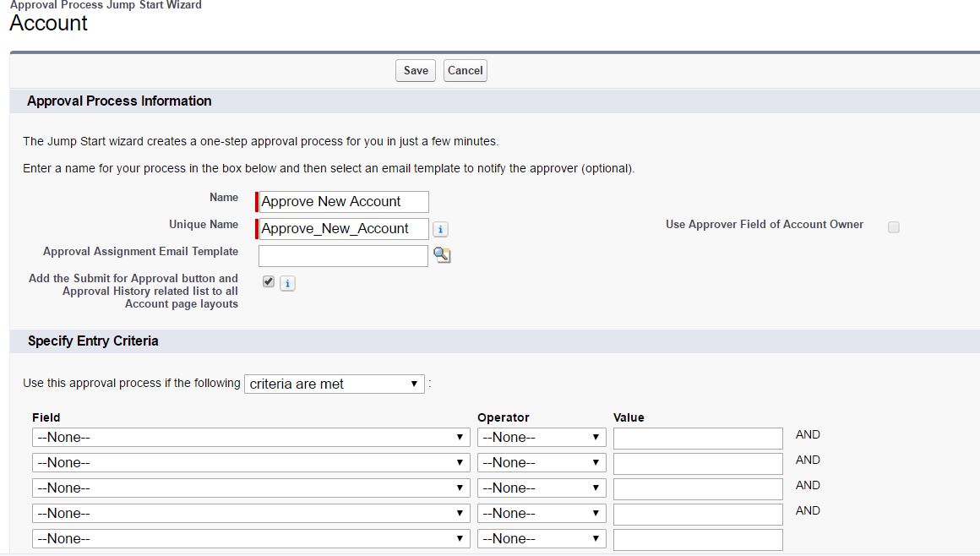Expand the first row Operator dropdown
Screen dimensions: 980x556
click(x=541, y=438)
